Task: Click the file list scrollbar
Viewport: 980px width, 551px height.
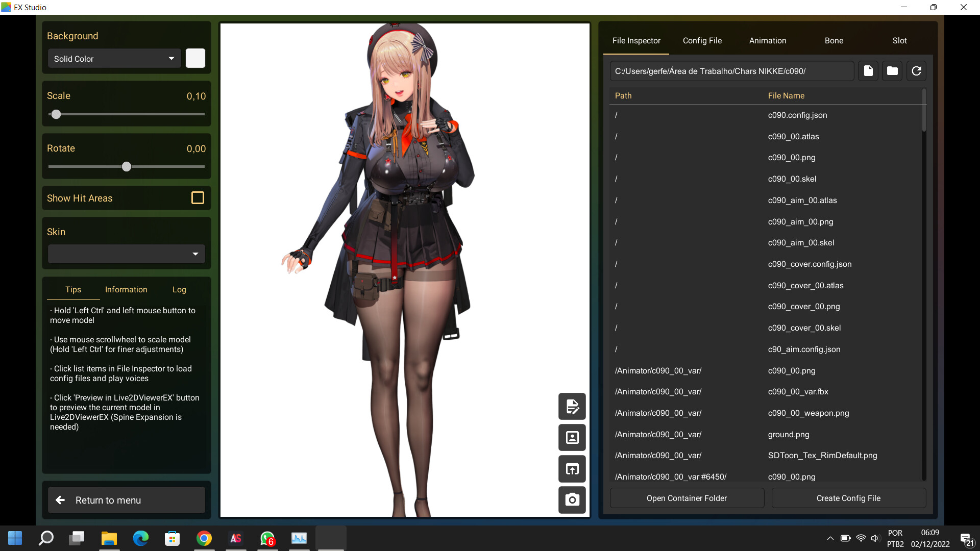Action: pyautogui.click(x=924, y=110)
